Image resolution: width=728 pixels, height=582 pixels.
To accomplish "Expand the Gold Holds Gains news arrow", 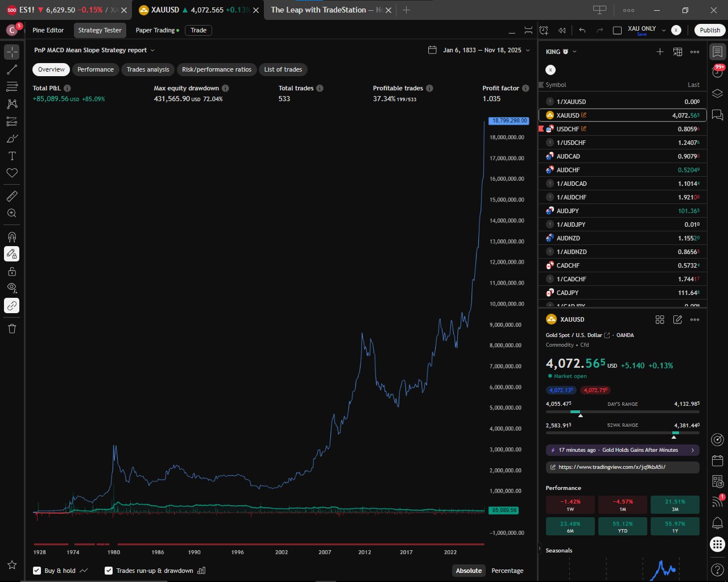I will point(692,450).
